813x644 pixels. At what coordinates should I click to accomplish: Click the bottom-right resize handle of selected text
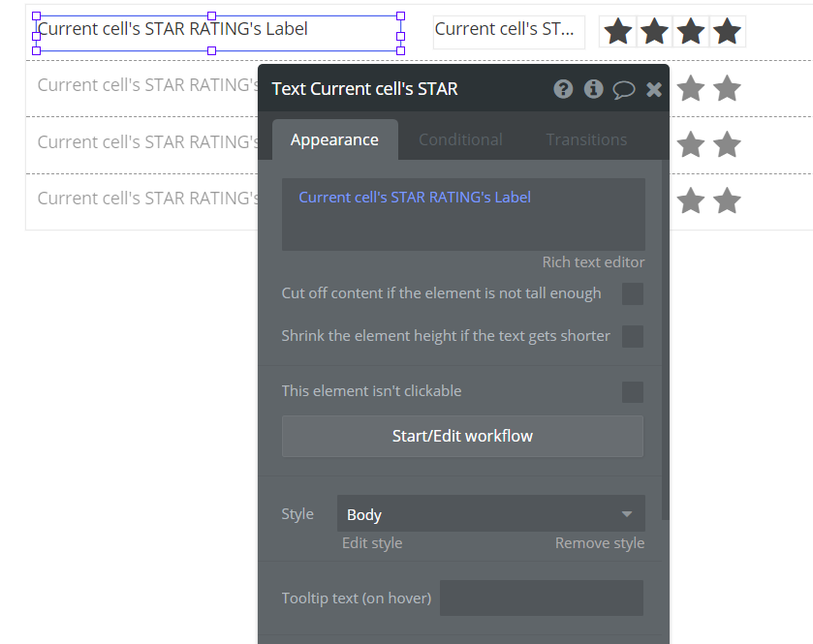click(x=401, y=50)
